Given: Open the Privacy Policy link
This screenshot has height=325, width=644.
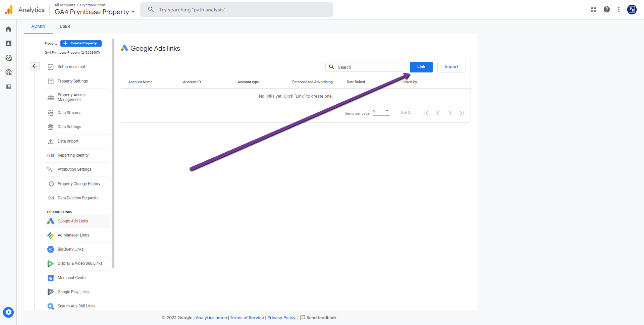Looking at the screenshot, I should [281, 318].
